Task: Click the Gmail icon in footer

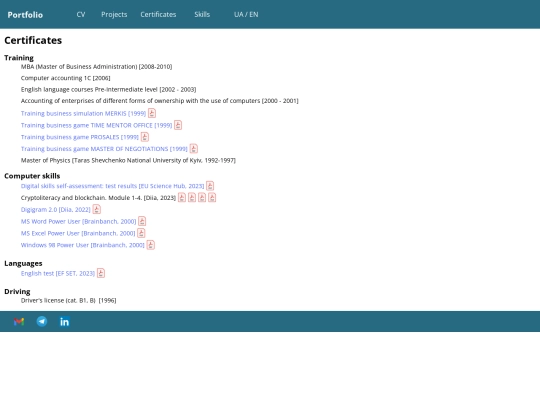Action: [x=19, y=322]
